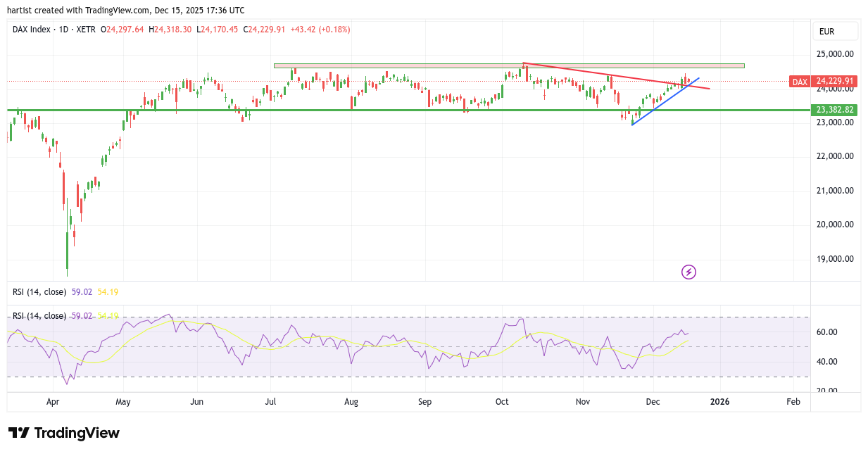
Task: Click the TradingView logo
Action: 64,433
